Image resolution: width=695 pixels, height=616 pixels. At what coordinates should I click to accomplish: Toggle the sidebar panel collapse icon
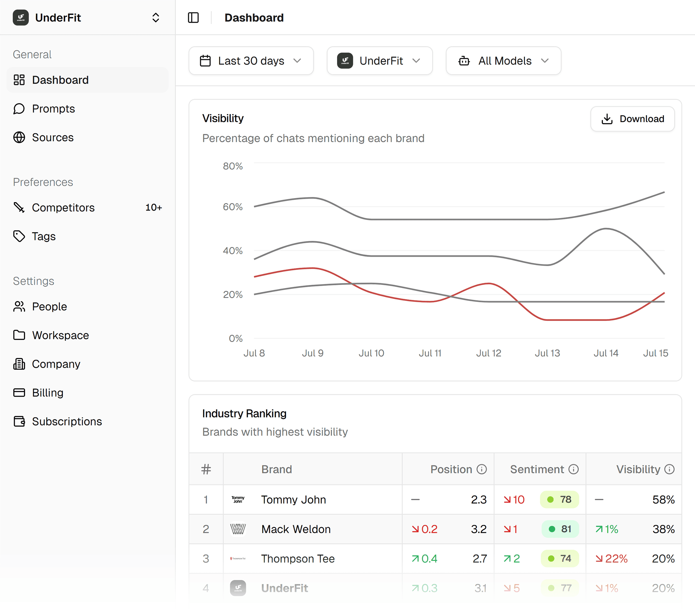click(193, 18)
